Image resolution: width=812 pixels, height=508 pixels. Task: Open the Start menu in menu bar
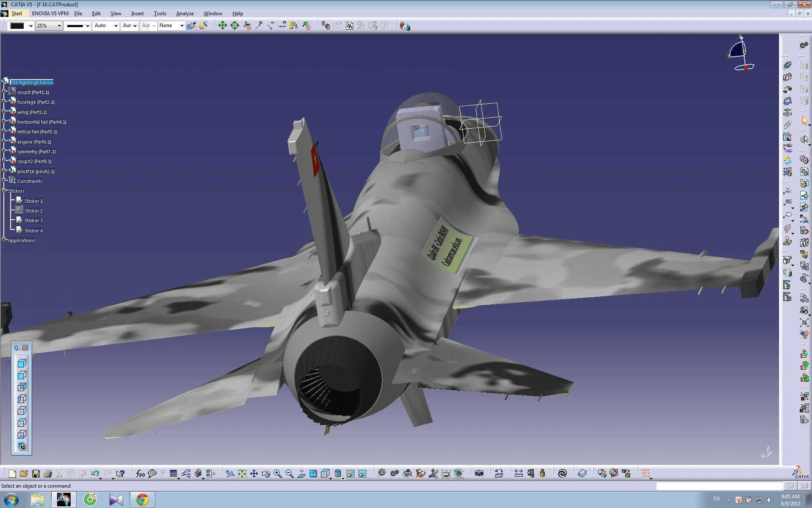pos(17,14)
